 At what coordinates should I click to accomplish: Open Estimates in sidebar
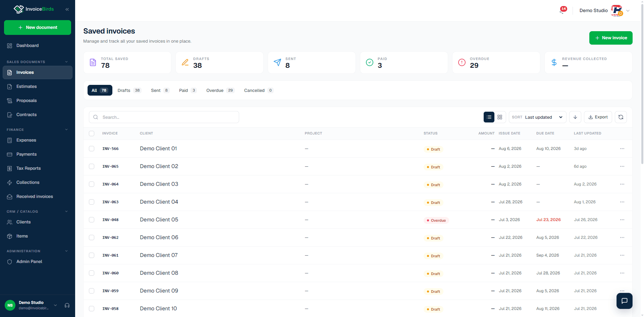38,87
